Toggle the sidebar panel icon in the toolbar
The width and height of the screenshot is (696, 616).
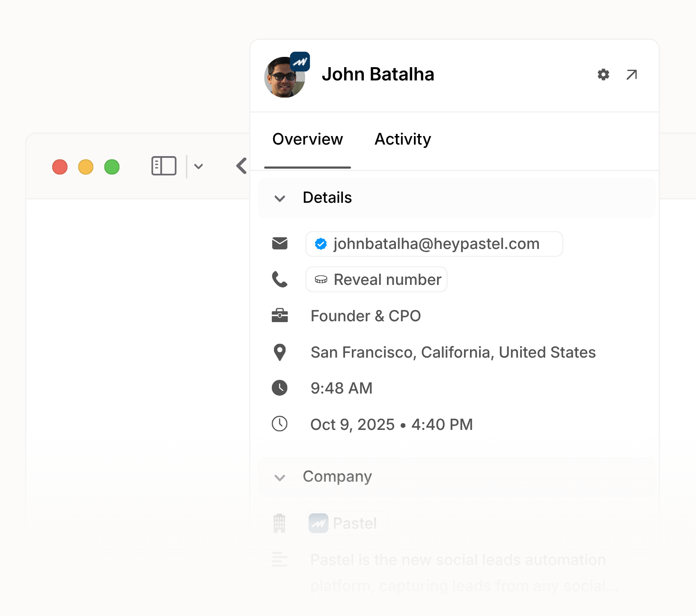(164, 166)
